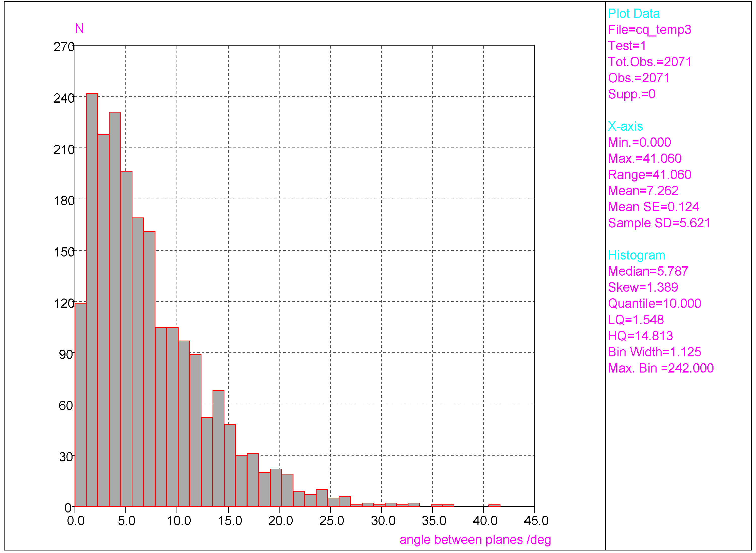Click the isolated bar near 41 degrees

click(494, 505)
